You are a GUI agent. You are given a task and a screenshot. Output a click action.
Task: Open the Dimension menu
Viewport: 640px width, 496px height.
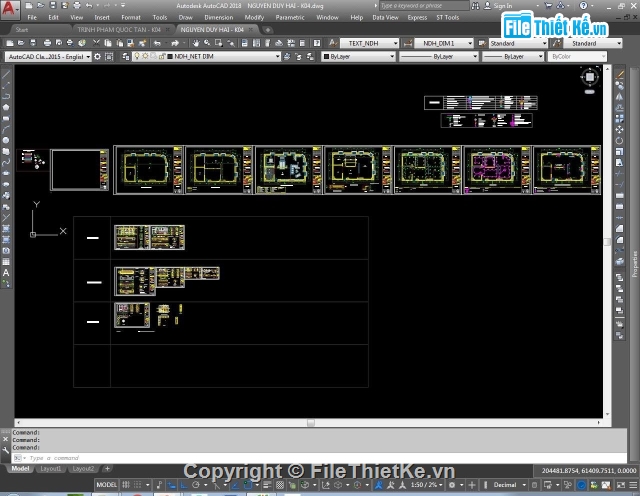[219, 18]
